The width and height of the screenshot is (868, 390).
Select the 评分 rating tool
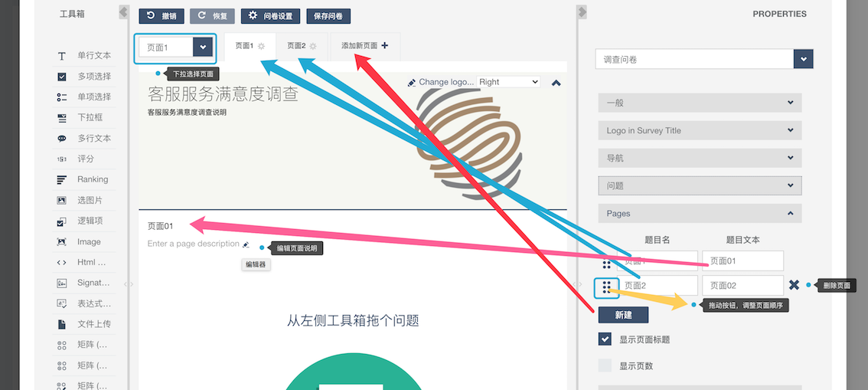84,159
